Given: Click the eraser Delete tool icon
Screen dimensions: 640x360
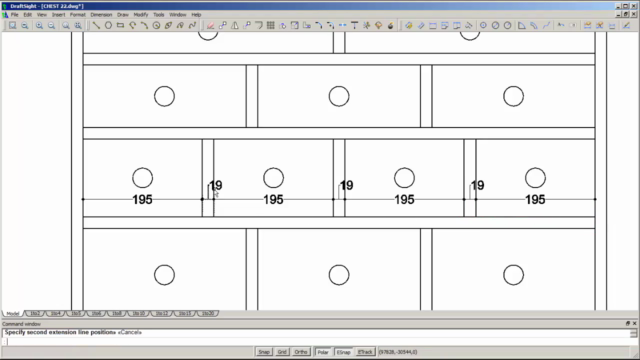Looking at the screenshot, I should [x=211, y=25].
